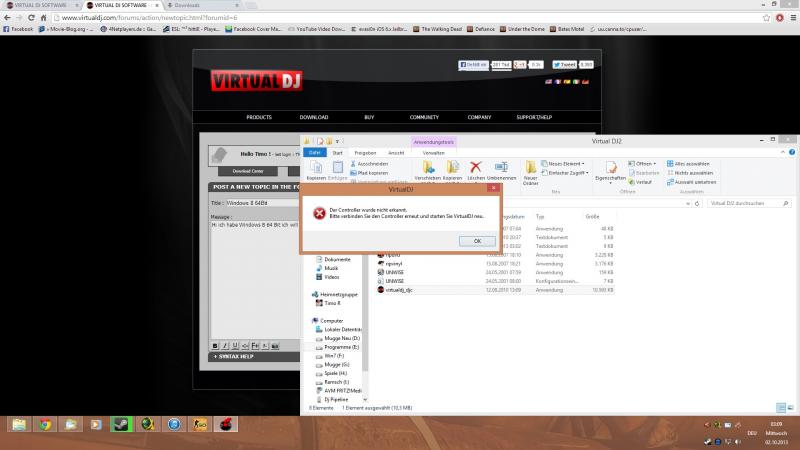Open Dokumente in Explorer navigation pane
800x450 pixels.
pos(337,259)
